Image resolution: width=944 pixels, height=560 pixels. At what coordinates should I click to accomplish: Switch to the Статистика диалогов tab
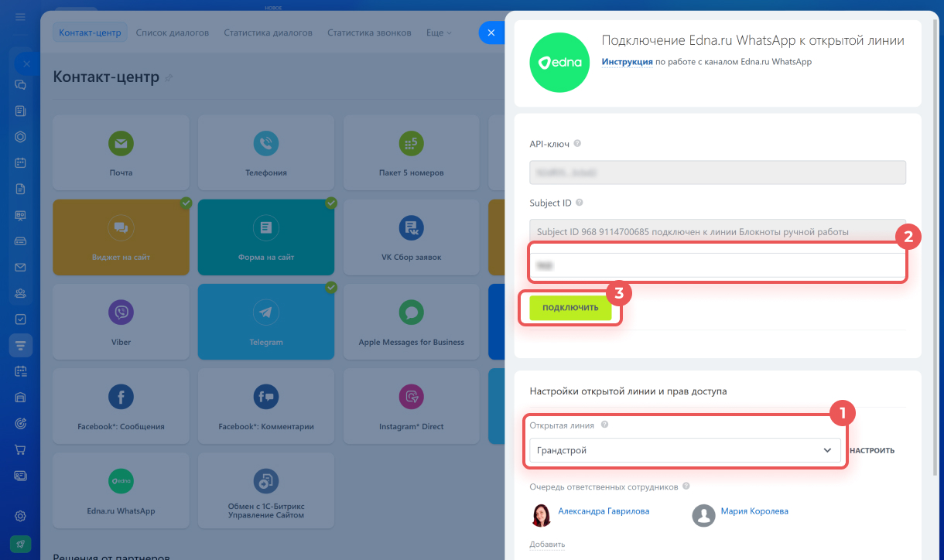pyautogui.click(x=268, y=33)
